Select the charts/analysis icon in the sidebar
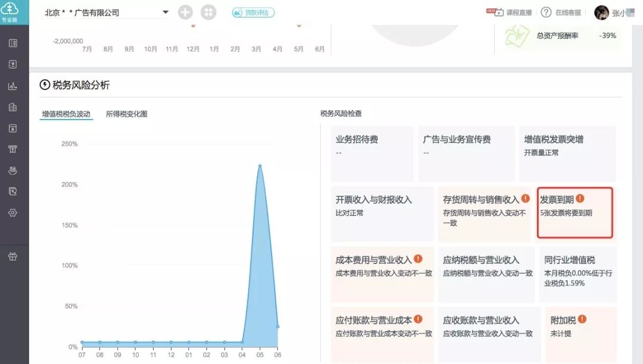Viewport: 643px width, 364px height. pos(13,86)
